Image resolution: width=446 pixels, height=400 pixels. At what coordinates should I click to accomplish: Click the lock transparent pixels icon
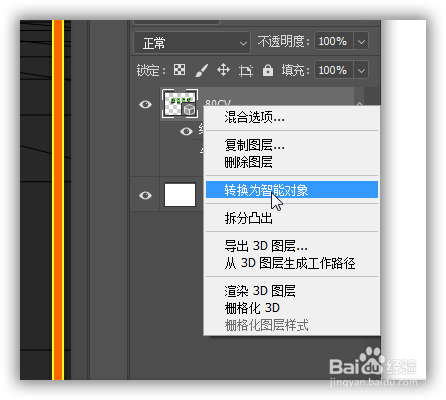179,70
